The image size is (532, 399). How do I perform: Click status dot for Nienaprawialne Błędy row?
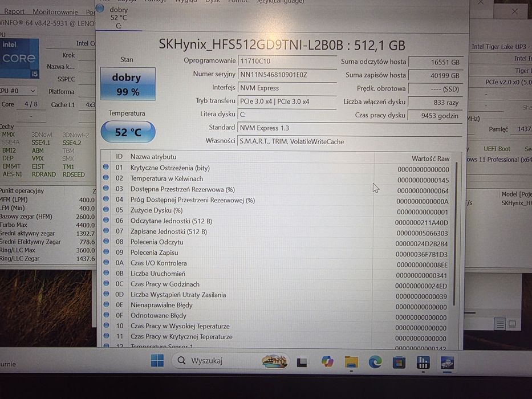pyautogui.click(x=106, y=304)
